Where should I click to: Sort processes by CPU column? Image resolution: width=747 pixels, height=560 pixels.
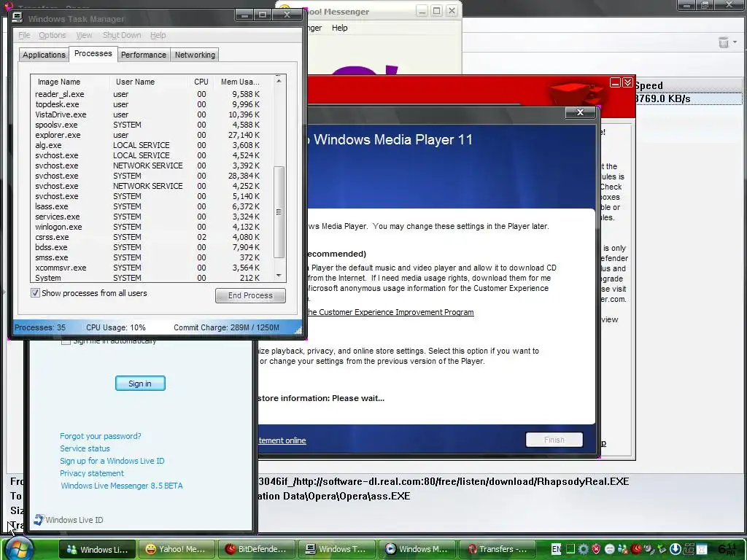click(x=201, y=82)
